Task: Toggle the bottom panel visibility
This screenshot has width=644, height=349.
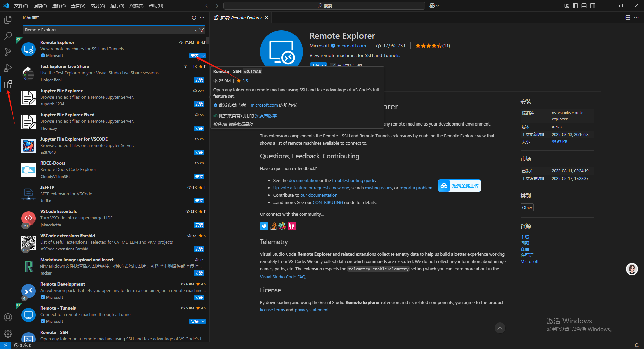Action: pyautogui.click(x=584, y=6)
